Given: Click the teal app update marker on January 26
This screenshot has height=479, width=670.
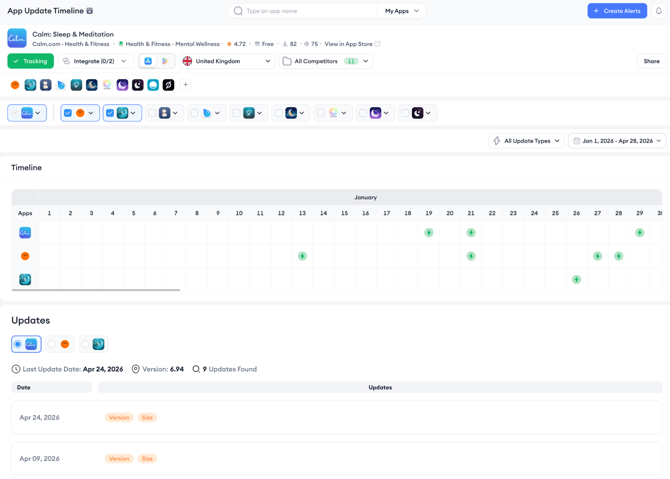Looking at the screenshot, I should (x=576, y=279).
